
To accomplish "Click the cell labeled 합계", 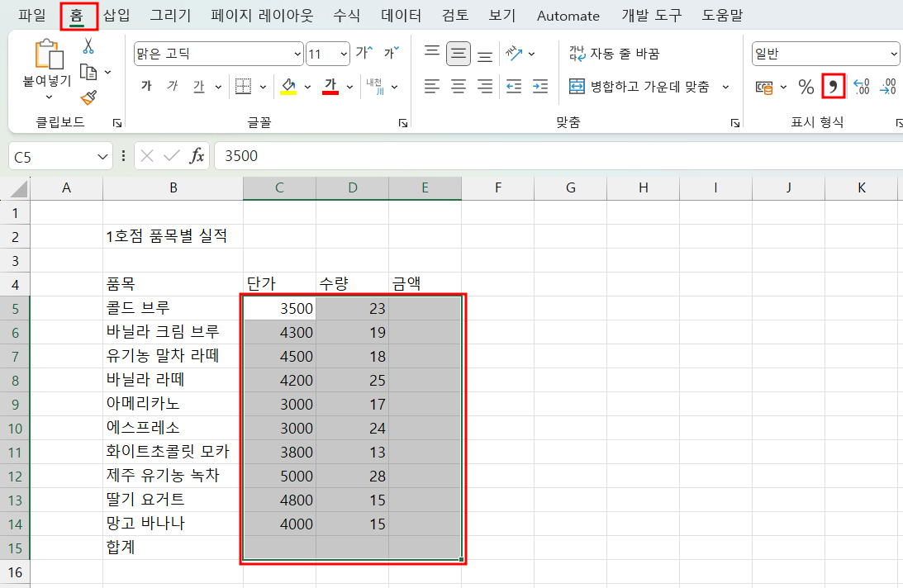I will [x=173, y=547].
